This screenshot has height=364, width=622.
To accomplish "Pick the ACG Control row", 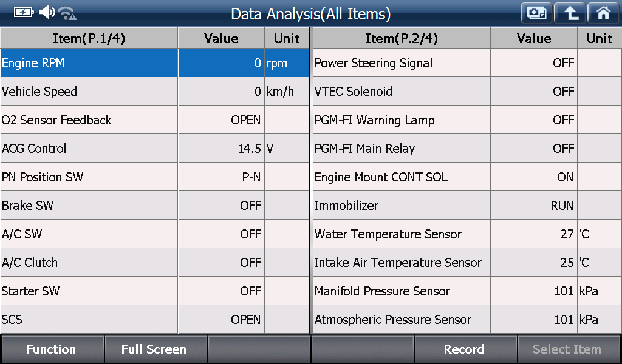I will tap(155, 149).
